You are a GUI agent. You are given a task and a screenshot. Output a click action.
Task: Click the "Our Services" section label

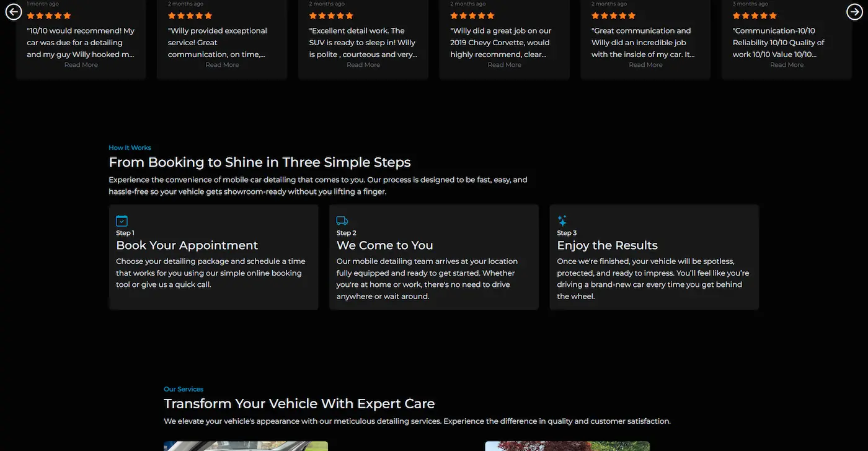tap(184, 389)
